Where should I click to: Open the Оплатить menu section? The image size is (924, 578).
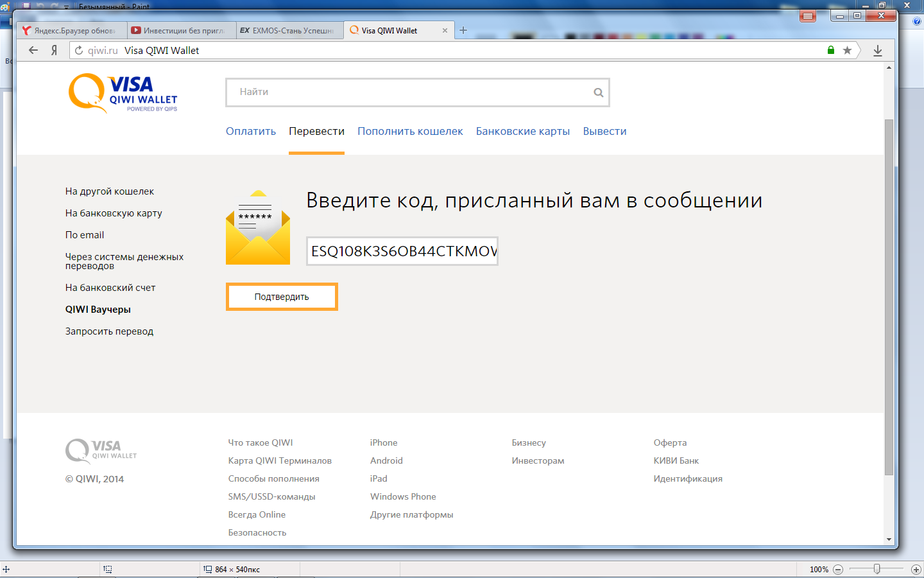tap(251, 131)
